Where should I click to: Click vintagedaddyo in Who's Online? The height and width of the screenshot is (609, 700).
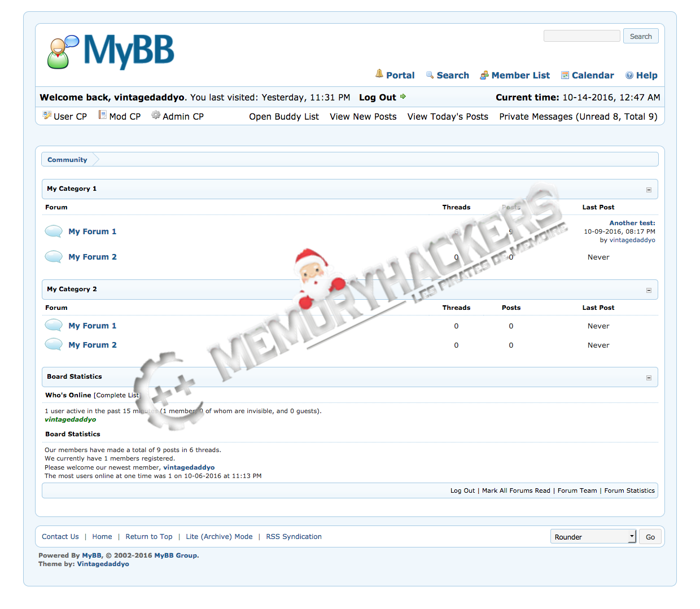click(x=71, y=419)
